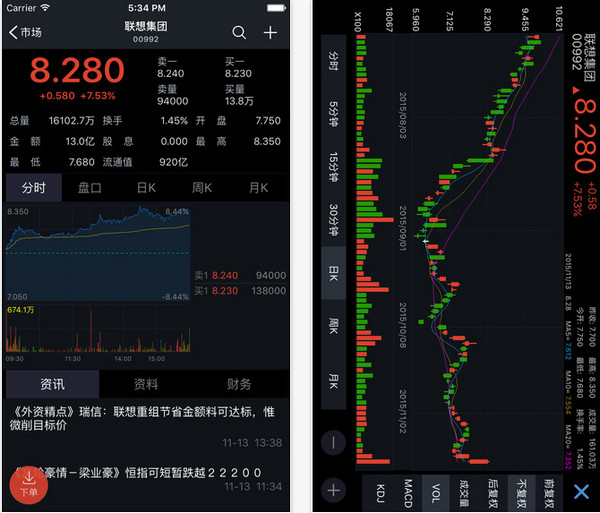The width and height of the screenshot is (600, 513).
Task: Close the landscape chart with blue X
Action: (581, 492)
